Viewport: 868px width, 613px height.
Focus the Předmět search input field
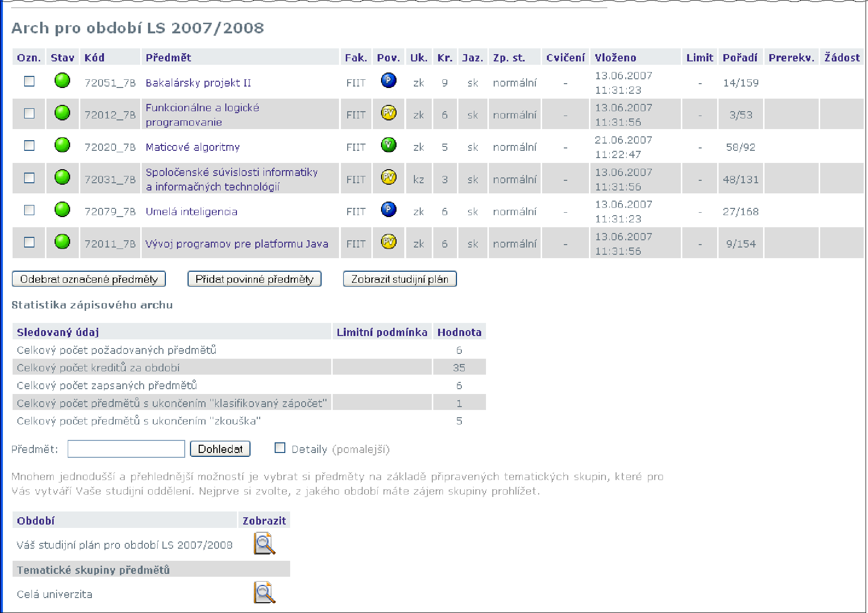(126, 449)
